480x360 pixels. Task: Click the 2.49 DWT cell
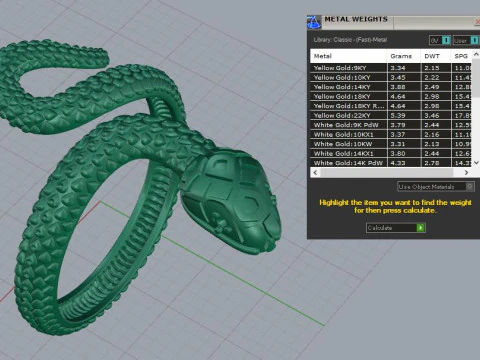pyautogui.click(x=435, y=87)
